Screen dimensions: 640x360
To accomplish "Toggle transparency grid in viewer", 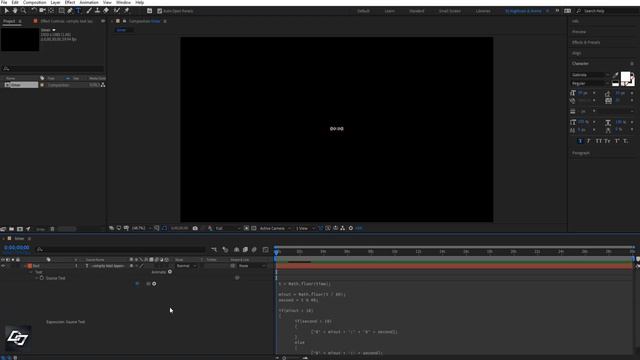I will point(254,228).
